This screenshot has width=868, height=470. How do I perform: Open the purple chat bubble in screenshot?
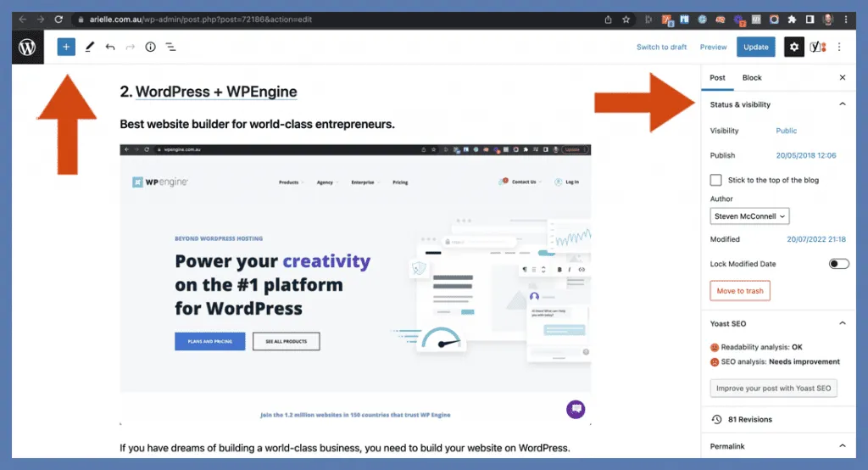pos(576,410)
